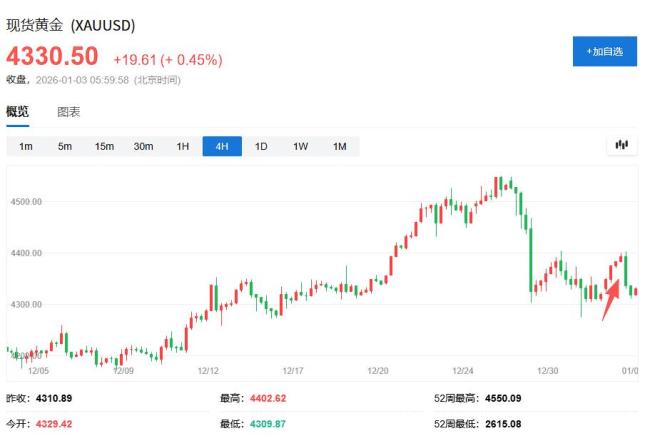The width and height of the screenshot is (650, 436).
Task: Click the highlighted 4H interval button
Action: coord(222,147)
